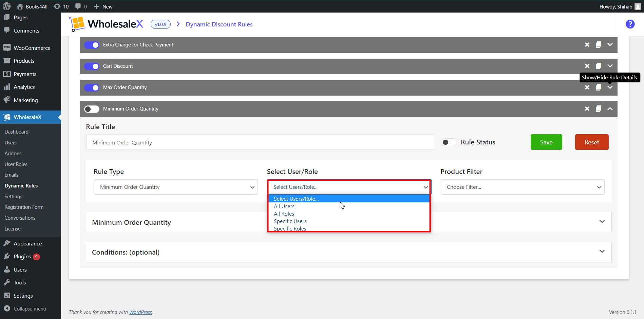Open Pages in the sidebar
The image size is (644, 319).
[x=31, y=18]
